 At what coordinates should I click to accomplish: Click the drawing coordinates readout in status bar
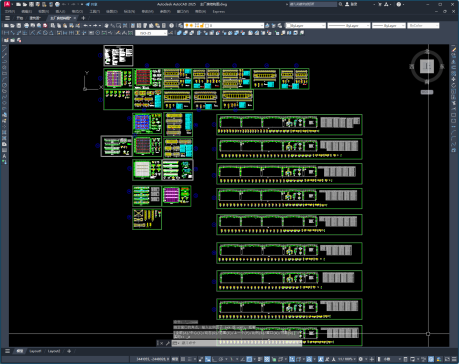[153, 360]
